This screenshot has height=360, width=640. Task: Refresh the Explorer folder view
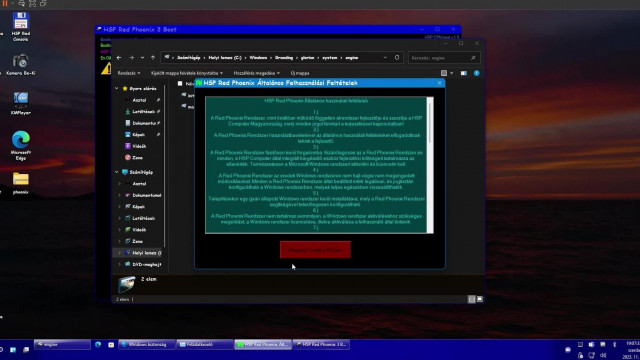tap(397, 58)
